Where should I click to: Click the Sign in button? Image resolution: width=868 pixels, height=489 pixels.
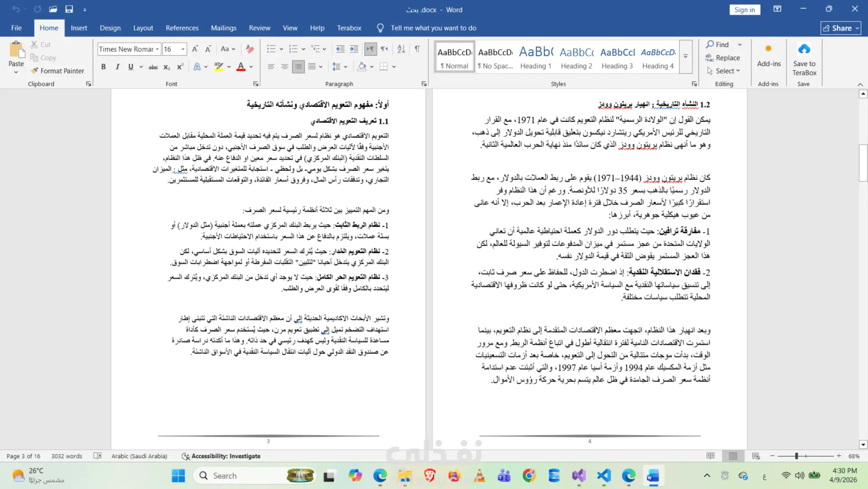[745, 9]
